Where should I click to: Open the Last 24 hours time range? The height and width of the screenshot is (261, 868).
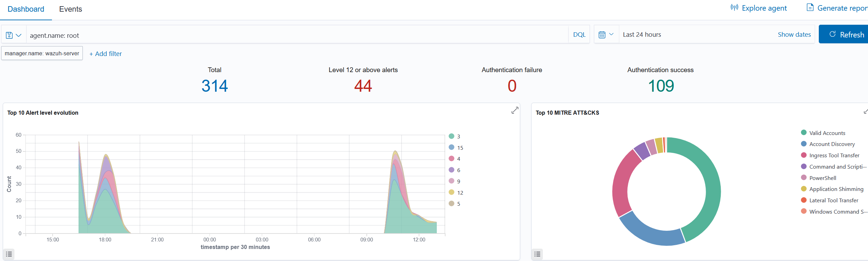point(642,35)
